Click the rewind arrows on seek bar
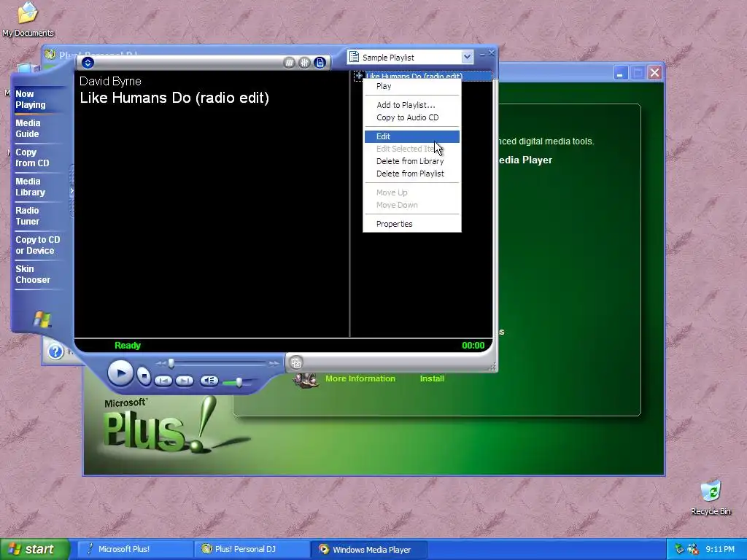 (161, 363)
